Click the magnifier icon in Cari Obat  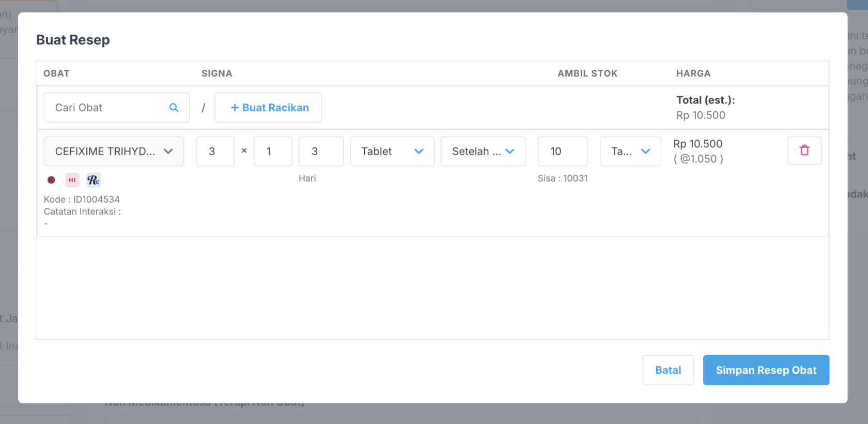click(x=174, y=108)
